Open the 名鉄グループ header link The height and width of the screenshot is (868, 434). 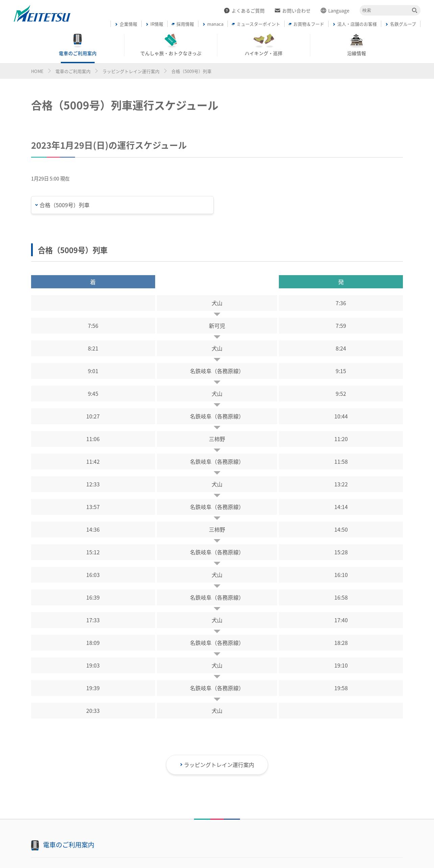tap(401, 24)
